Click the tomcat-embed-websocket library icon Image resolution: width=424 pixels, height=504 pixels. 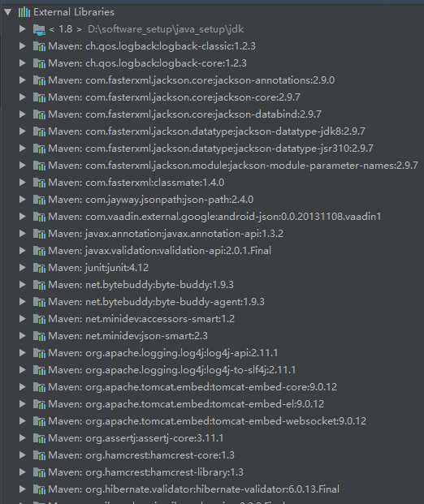click(x=39, y=421)
